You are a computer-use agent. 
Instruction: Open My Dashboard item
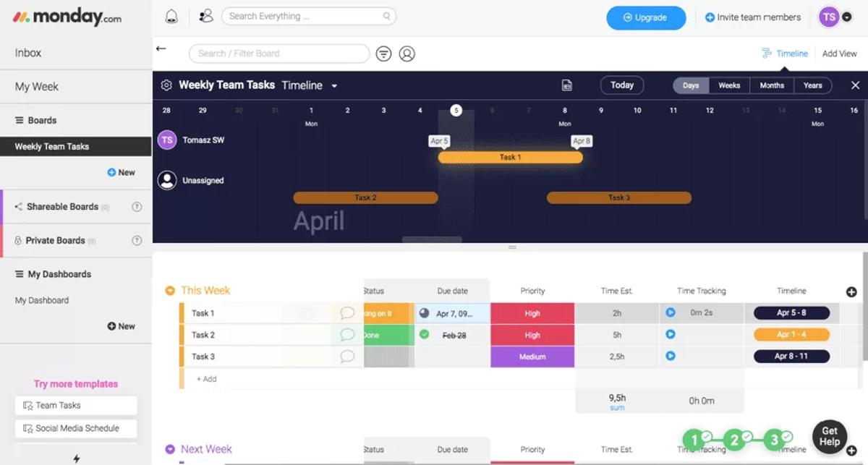42,301
